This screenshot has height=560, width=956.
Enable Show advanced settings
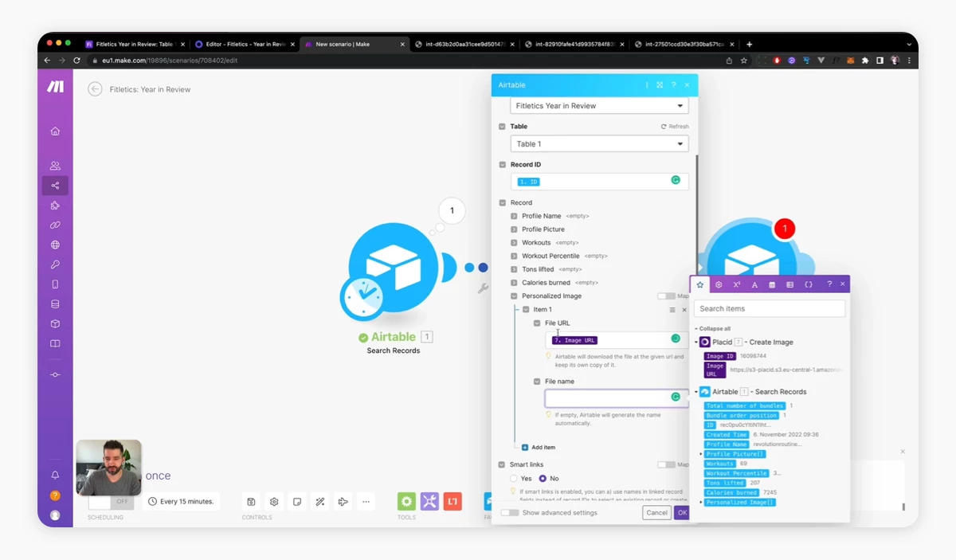(509, 513)
